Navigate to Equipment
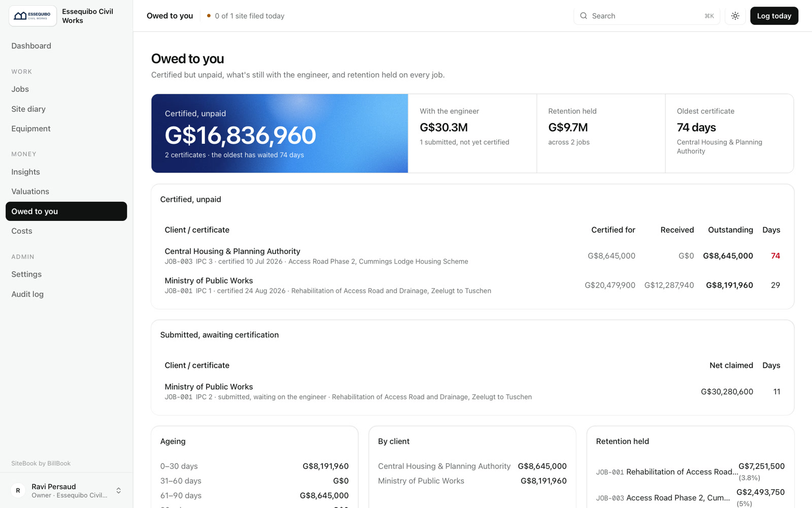The width and height of the screenshot is (812, 508). point(66,129)
